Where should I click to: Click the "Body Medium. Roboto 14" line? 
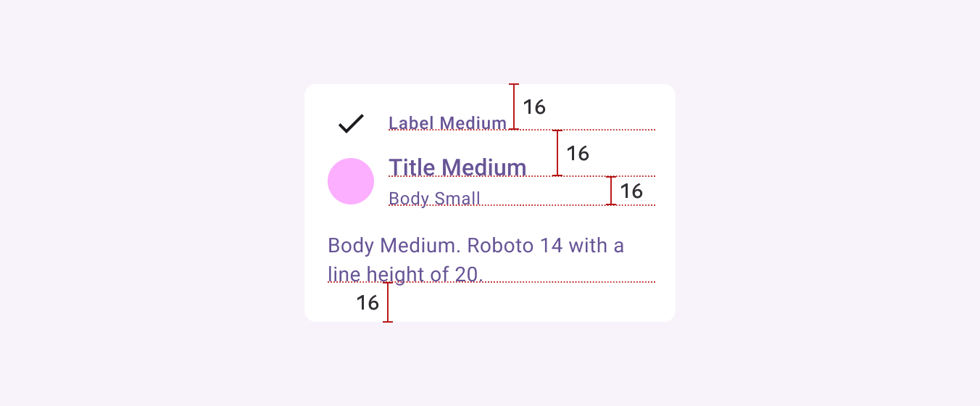[476, 246]
